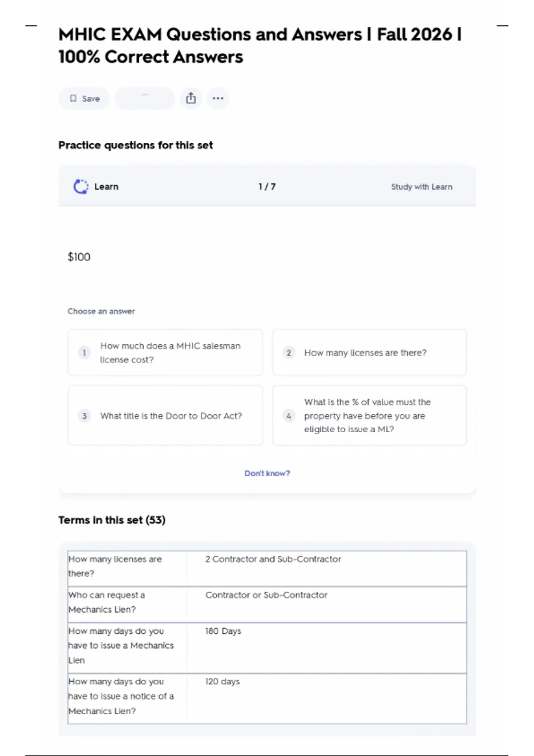Click the Learn tab label
Screen dimensions: 534x756
click(106, 187)
